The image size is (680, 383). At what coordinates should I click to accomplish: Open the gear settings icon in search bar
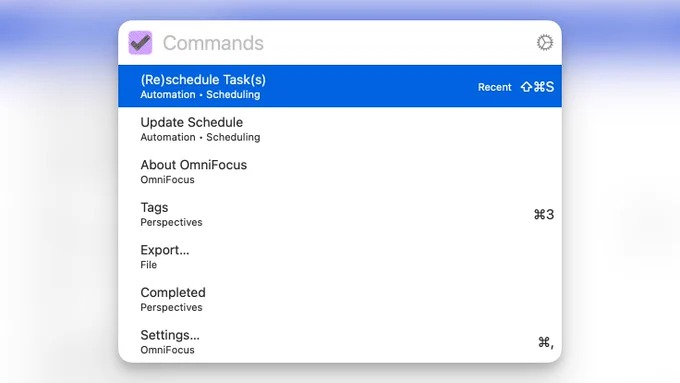point(545,43)
